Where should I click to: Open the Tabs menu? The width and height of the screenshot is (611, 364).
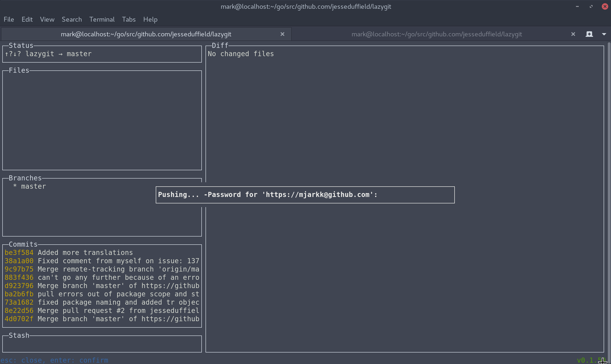[129, 19]
